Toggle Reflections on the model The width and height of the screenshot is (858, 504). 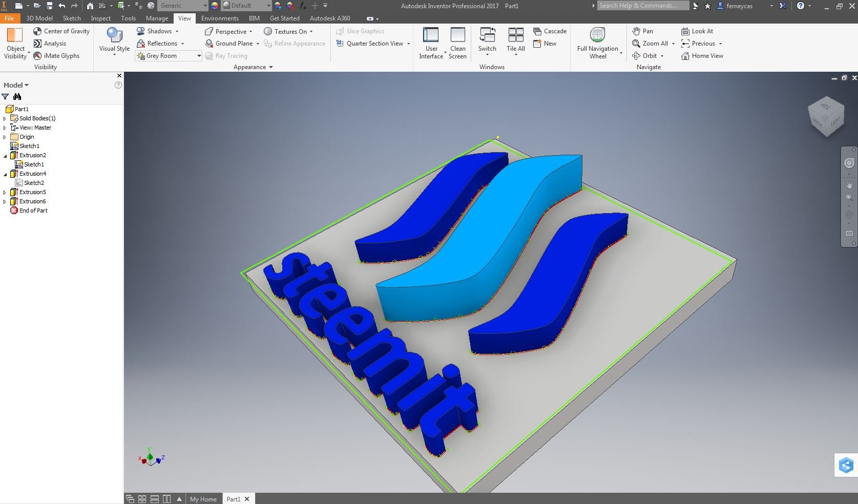(x=157, y=44)
